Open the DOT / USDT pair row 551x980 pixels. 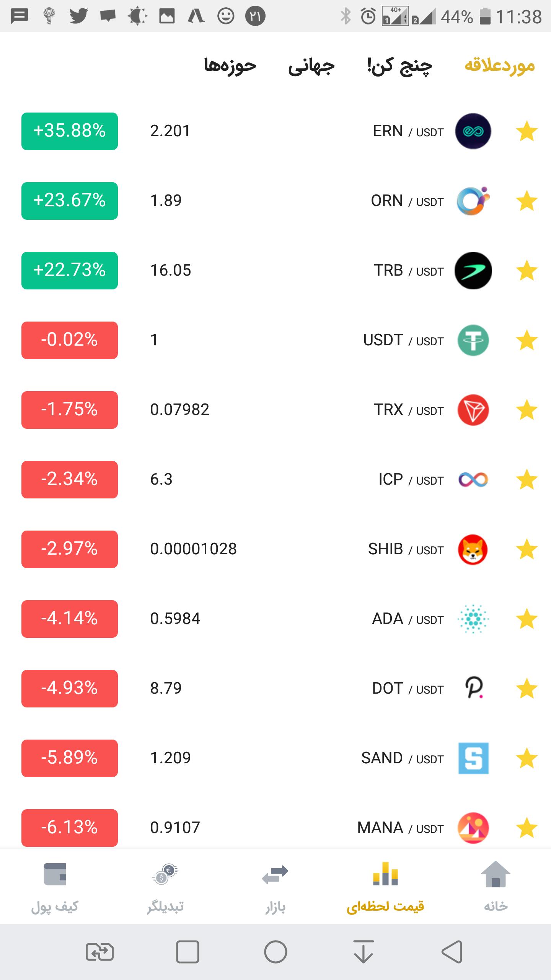point(408,689)
